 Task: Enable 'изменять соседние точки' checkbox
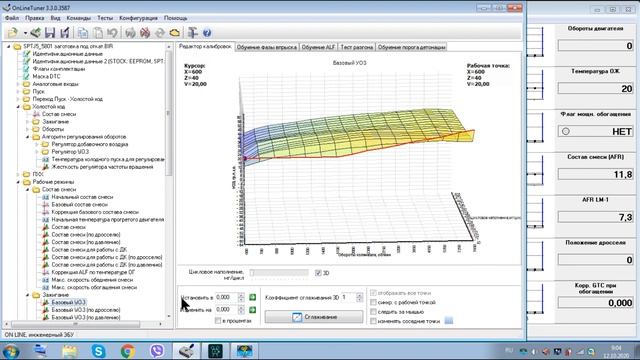(x=373, y=321)
